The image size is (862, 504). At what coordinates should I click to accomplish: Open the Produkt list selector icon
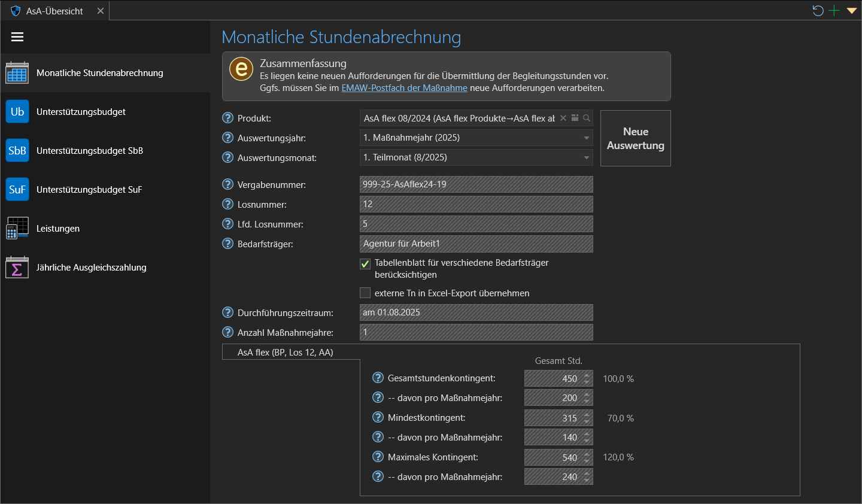575,118
